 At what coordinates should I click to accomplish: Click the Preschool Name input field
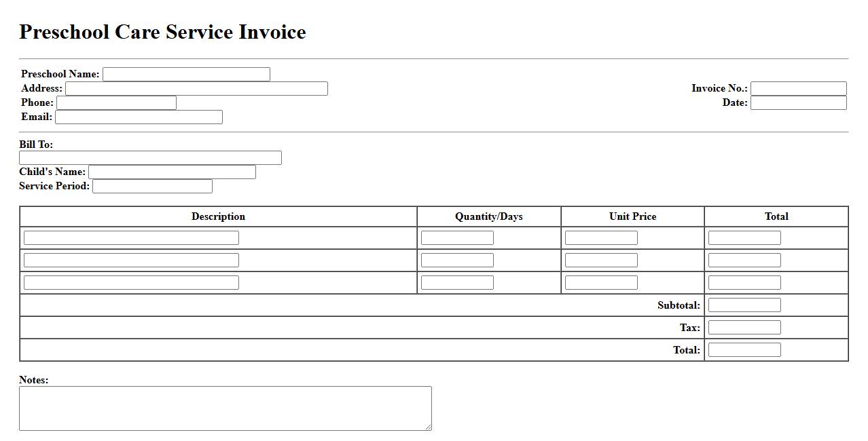click(x=186, y=75)
